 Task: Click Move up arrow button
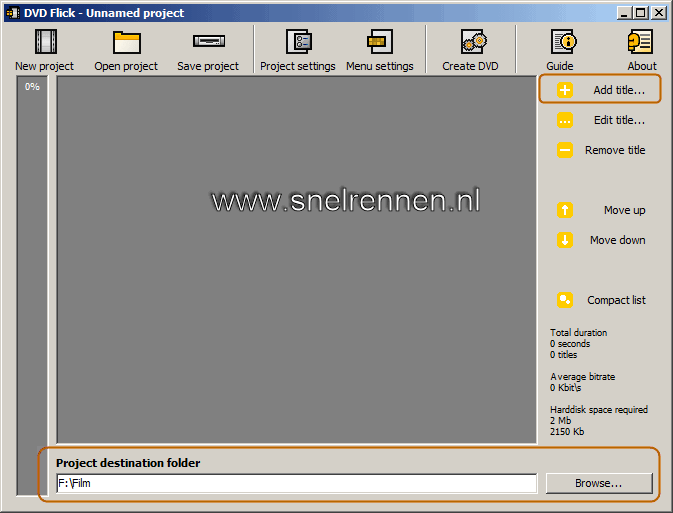[600, 210]
